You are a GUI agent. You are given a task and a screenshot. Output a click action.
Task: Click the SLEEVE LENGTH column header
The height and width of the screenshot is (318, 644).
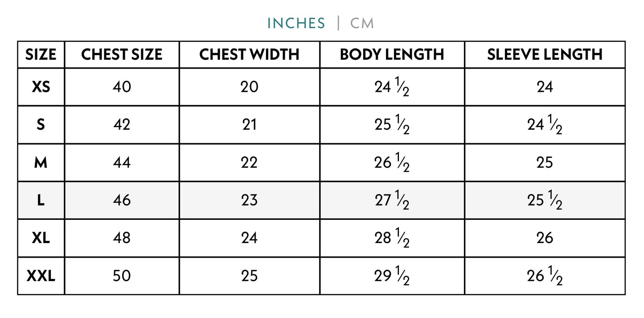[545, 55]
